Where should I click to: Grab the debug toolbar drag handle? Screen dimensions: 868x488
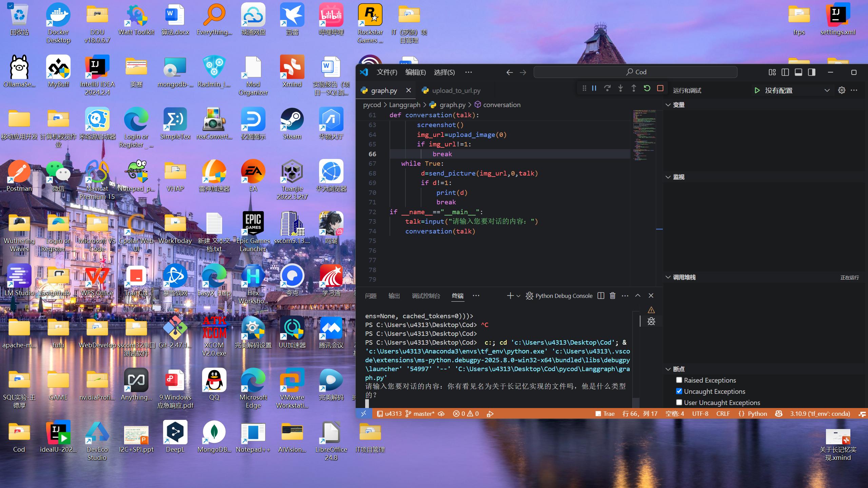click(584, 88)
